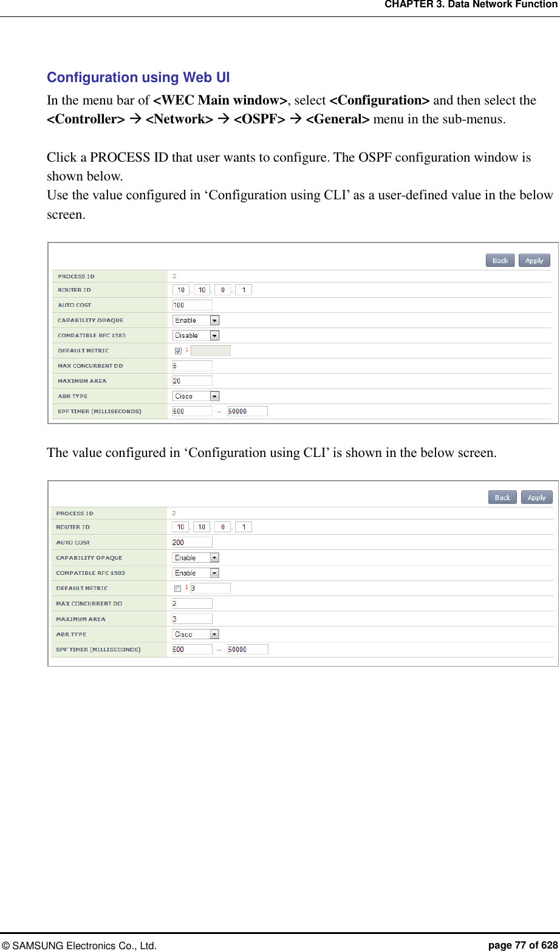Image resolution: width=560 pixels, height=951 pixels.
Task: Click upper panel SPF Timer field showing 50000
Action: point(247,411)
